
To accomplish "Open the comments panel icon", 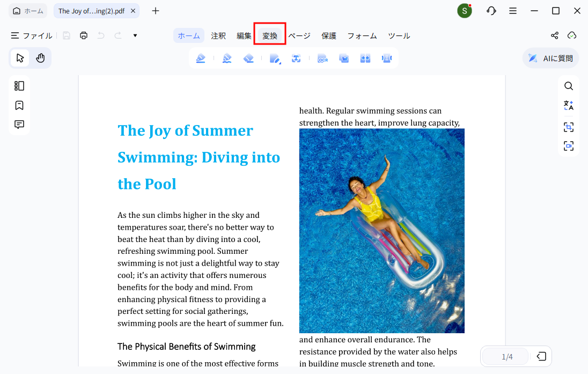I will coord(19,124).
